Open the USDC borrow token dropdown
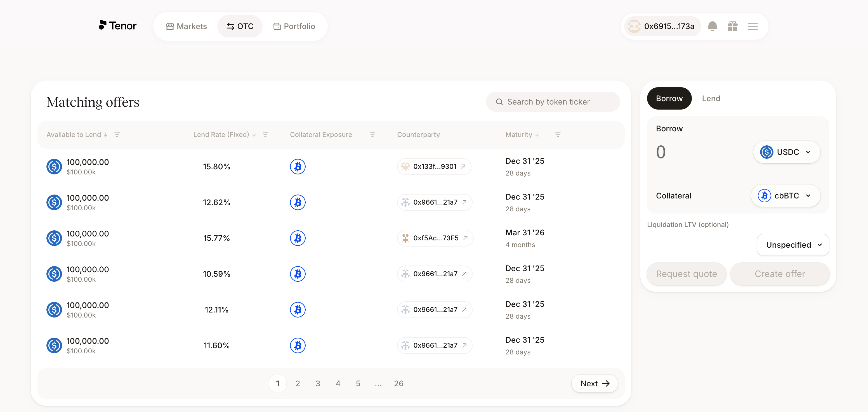 (x=786, y=152)
